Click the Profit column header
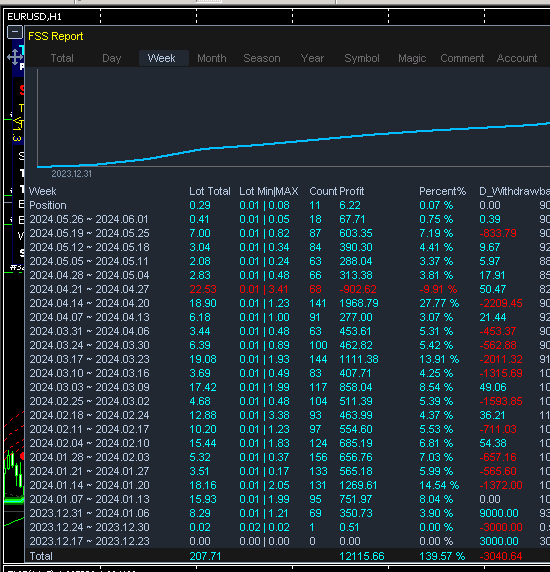 [352, 191]
